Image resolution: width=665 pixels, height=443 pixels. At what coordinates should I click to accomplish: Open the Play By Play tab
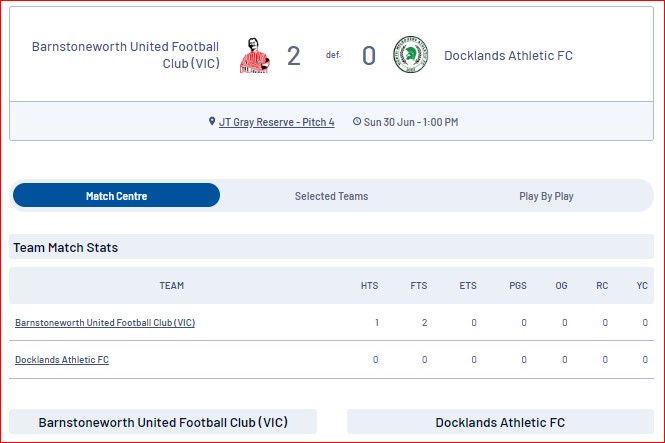pos(546,196)
